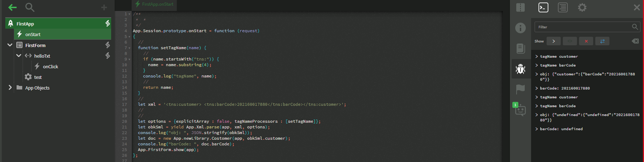Click the script icon on the FirstForm row
Image resolution: width=644 pixels, height=162 pixels.
[x=108, y=45]
